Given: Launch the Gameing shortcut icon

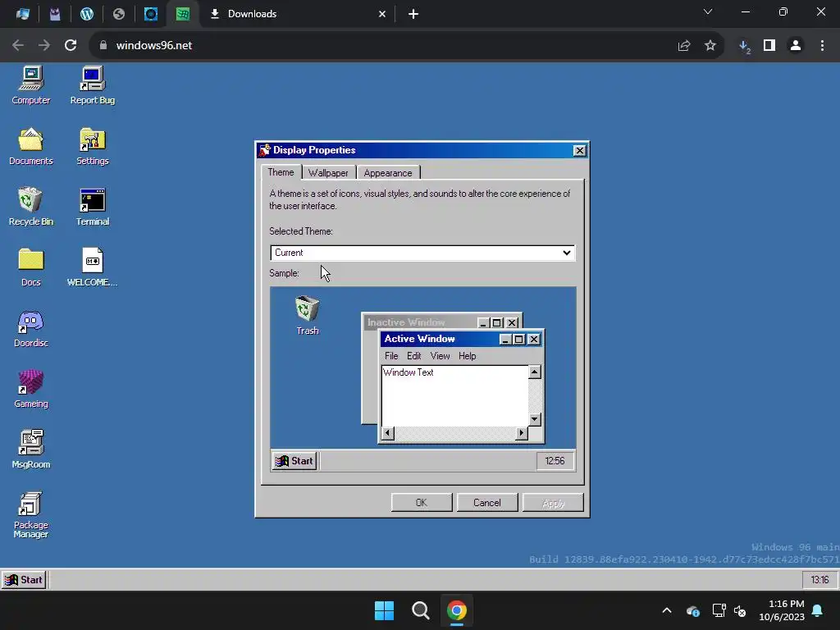Looking at the screenshot, I should (30, 388).
